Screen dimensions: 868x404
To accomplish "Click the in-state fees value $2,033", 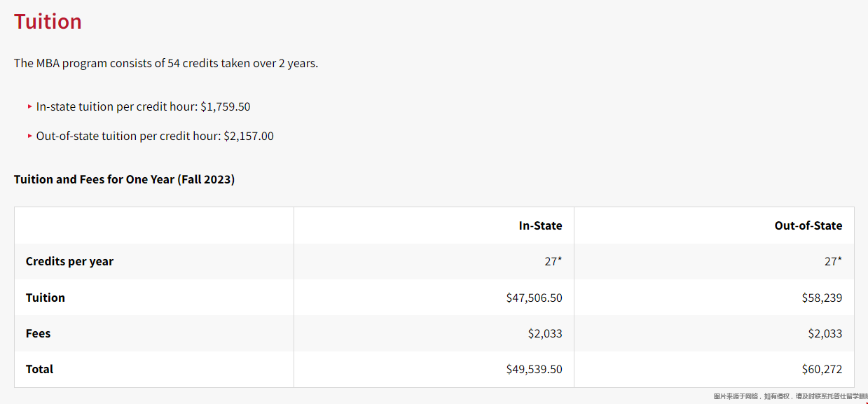I will 545,333.
